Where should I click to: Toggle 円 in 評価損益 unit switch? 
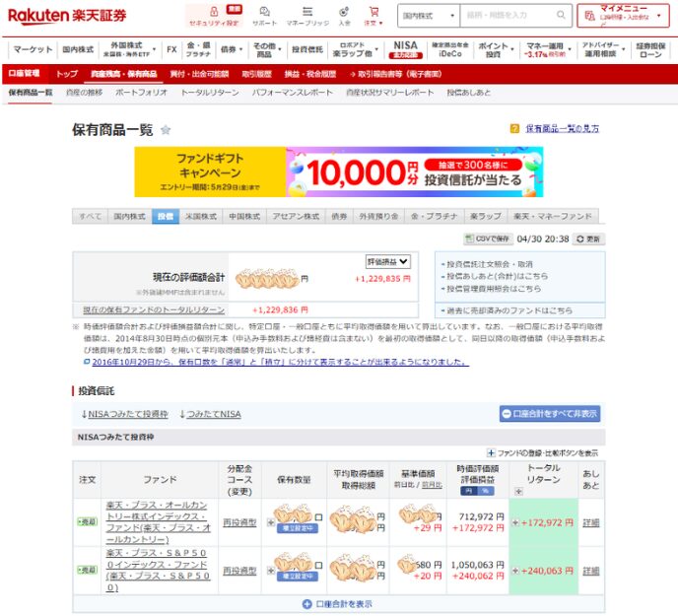click(469, 491)
